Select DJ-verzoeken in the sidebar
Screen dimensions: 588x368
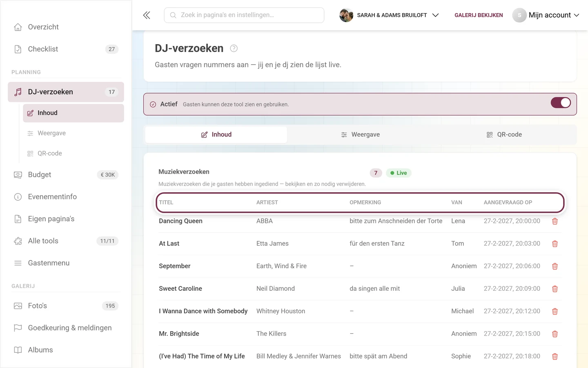click(x=66, y=92)
